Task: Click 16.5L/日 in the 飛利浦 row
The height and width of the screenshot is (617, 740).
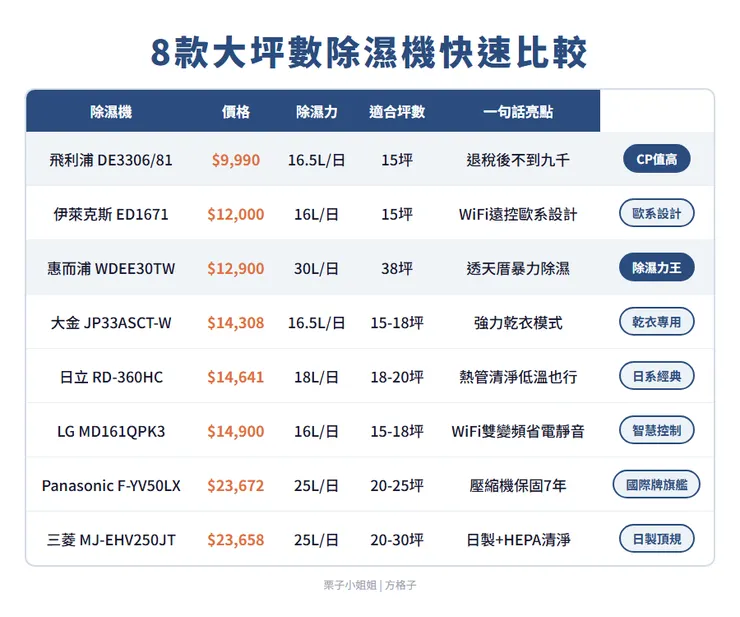Action: tap(316, 160)
